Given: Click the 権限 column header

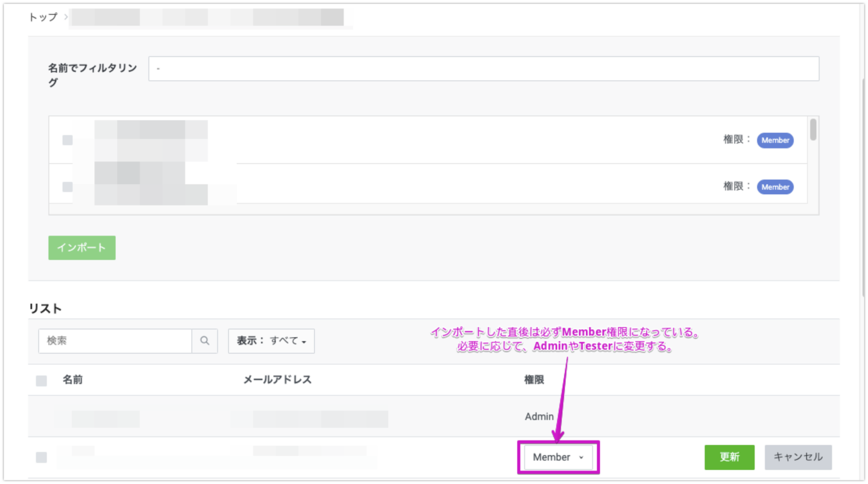Looking at the screenshot, I should pyautogui.click(x=534, y=380).
